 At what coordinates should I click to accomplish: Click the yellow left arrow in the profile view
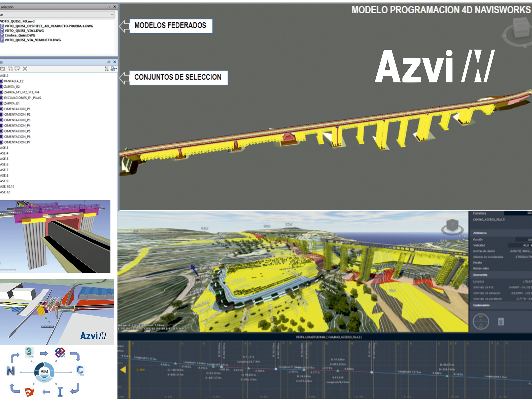(x=123, y=370)
